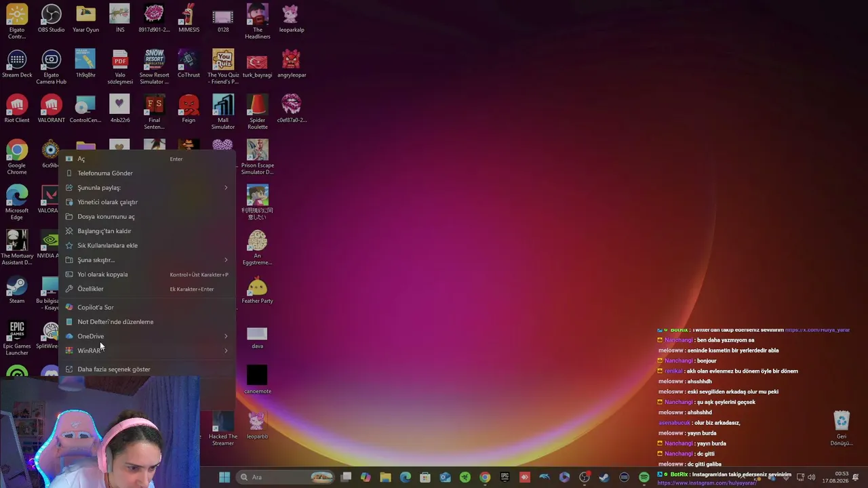The image size is (868, 488).
Task: Select the Mall Simulator shortcut
Action: coord(223,112)
